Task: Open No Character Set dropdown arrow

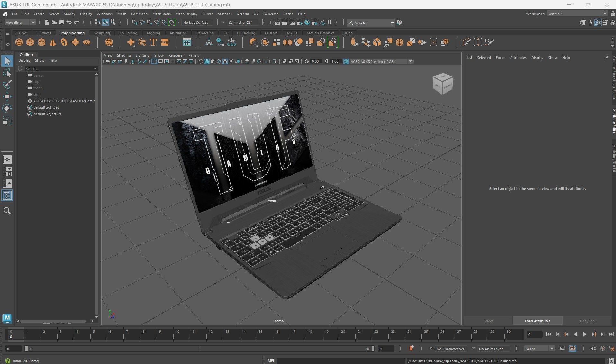Action: coord(431,348)
